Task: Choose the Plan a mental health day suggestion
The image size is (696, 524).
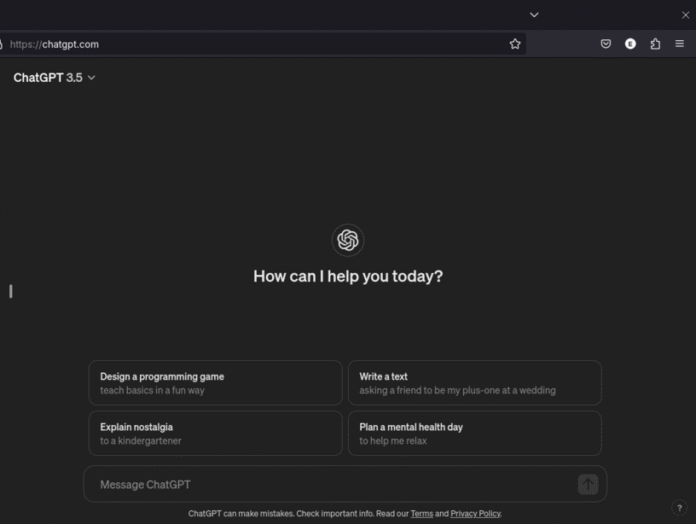Action: click(x=475, y=433)
